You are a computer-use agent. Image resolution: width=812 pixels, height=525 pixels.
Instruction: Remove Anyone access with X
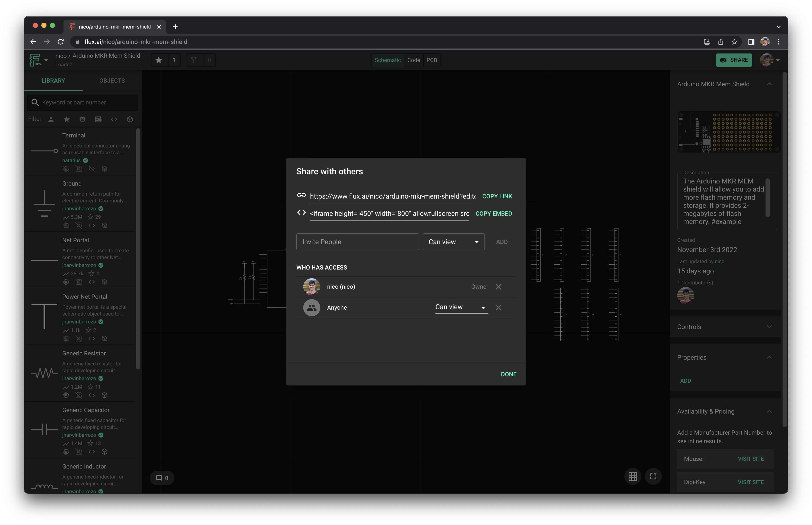coord(499,307)
